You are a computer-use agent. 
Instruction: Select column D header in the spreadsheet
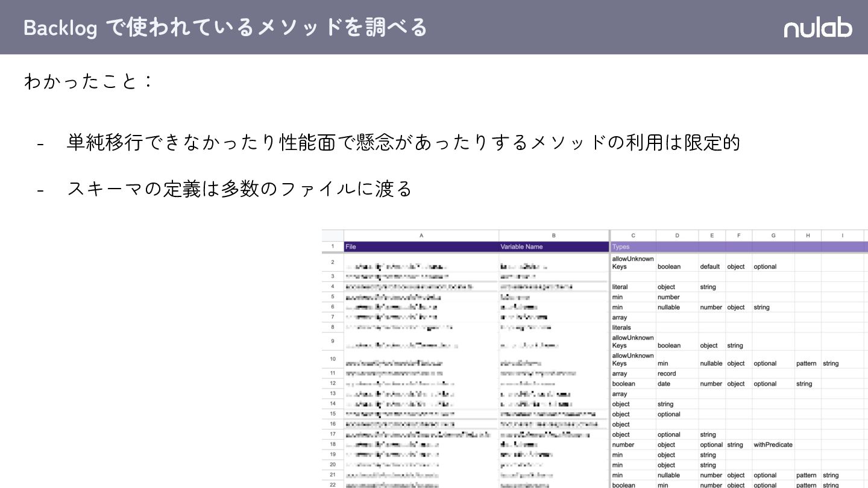click(677, 236)
